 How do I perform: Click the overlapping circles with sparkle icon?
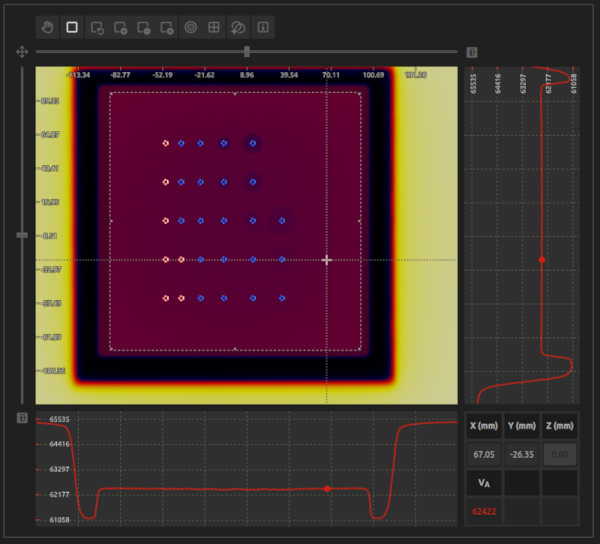[238, 28]
